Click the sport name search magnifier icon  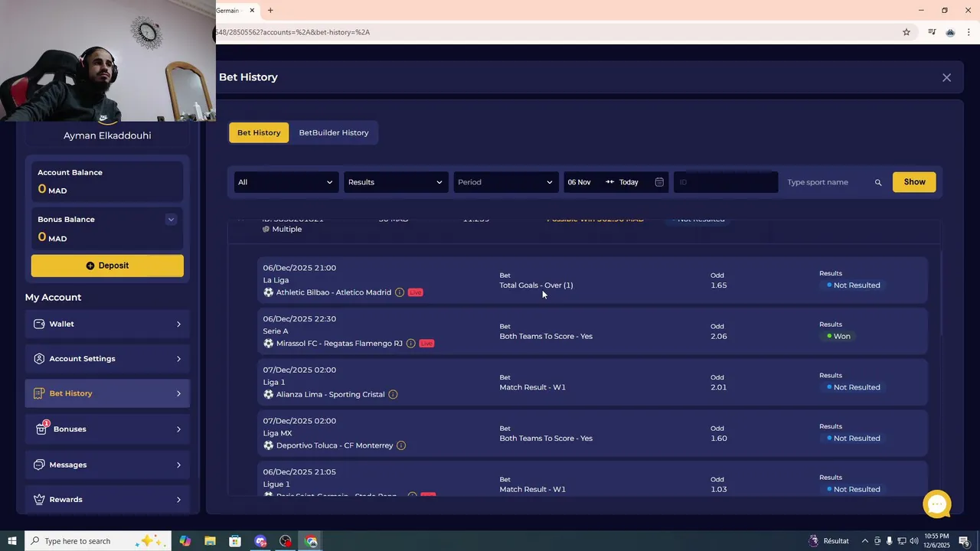tap(878, 182)
